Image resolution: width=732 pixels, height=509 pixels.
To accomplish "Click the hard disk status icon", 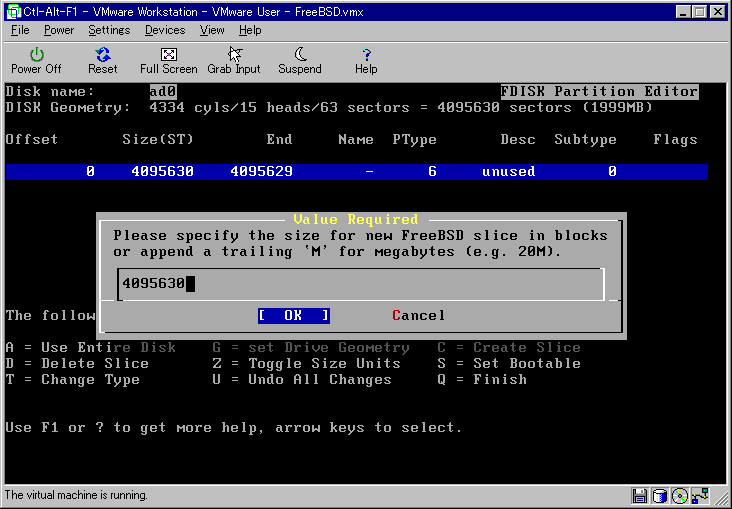I will pyautogui.click(x=660, y=496).
